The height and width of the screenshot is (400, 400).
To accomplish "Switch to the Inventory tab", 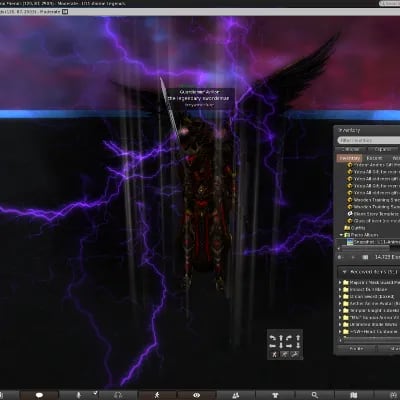I will pos(349,158).
